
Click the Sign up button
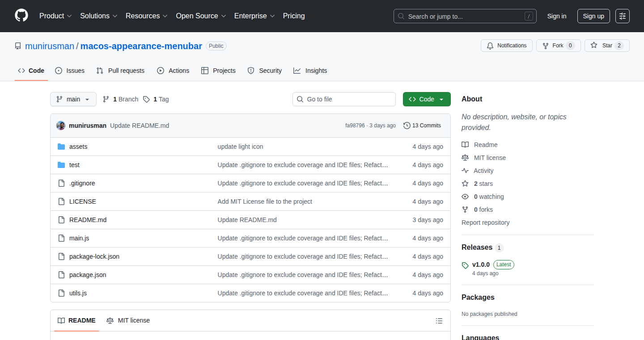[x=593, y=16]
